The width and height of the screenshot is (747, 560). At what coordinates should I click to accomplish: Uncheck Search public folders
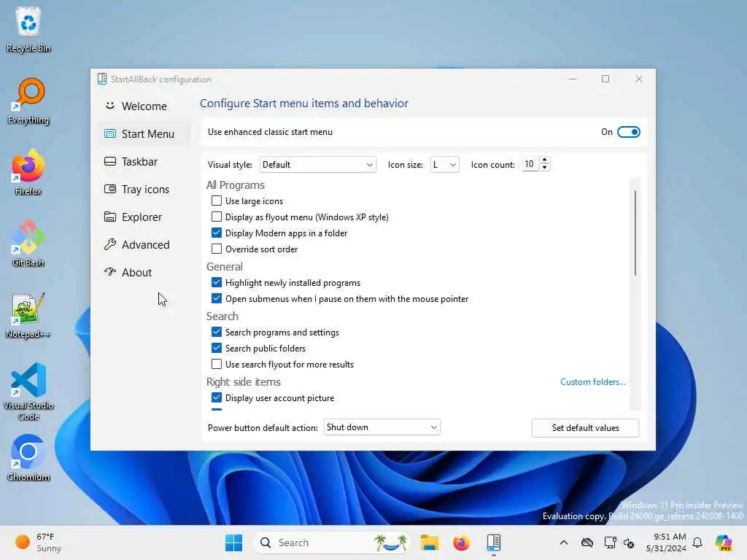tap(216, 348)
